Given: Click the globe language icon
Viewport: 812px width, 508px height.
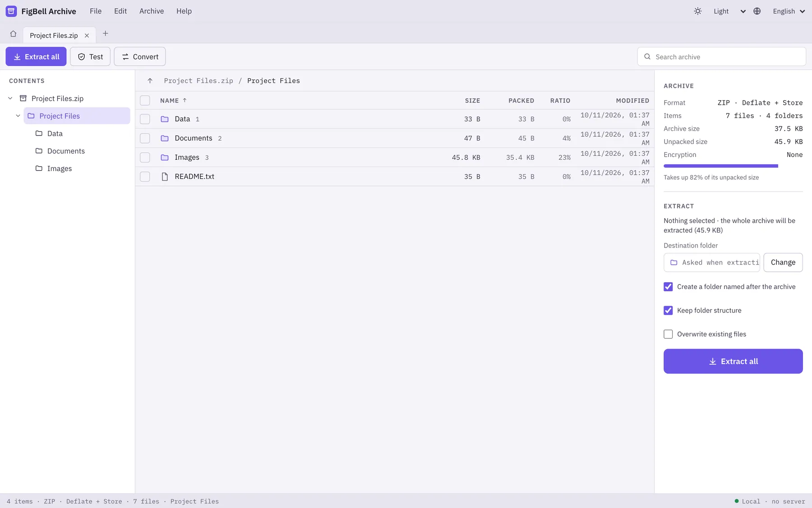Looking at the screenshot, I should [x=757, y=11].
